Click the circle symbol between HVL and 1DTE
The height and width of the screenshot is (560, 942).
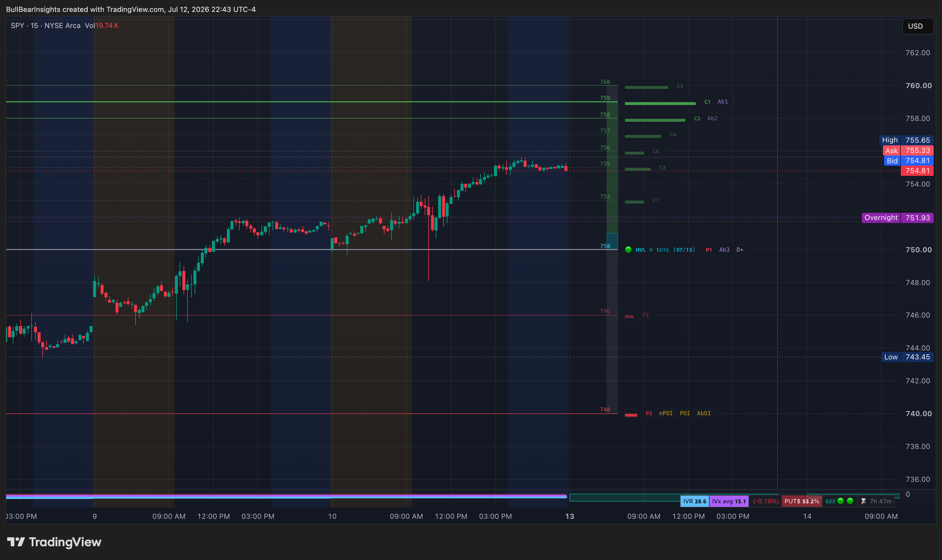click(651, 250)
